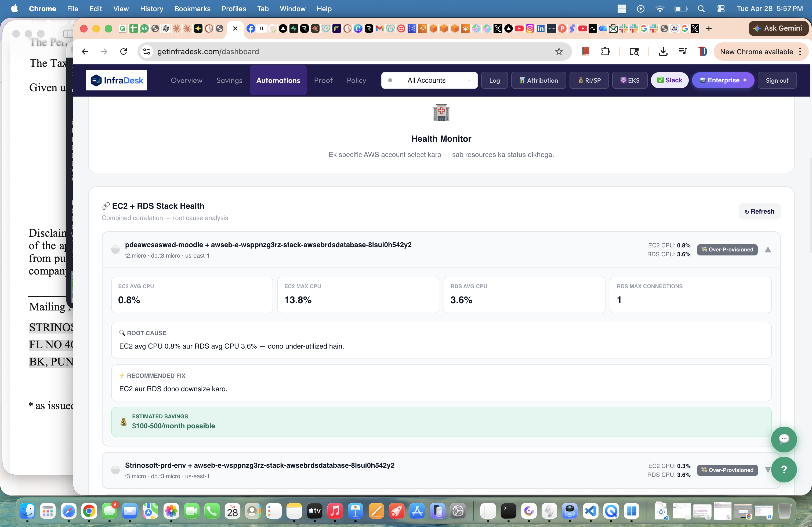This screenshot has width=812, height=527.
Task: Switch to the Facebook tab
Action: point(251,29)
